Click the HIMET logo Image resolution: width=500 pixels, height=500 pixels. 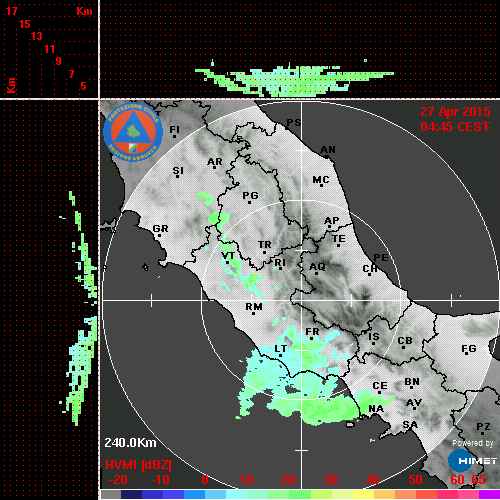(472, 461)
